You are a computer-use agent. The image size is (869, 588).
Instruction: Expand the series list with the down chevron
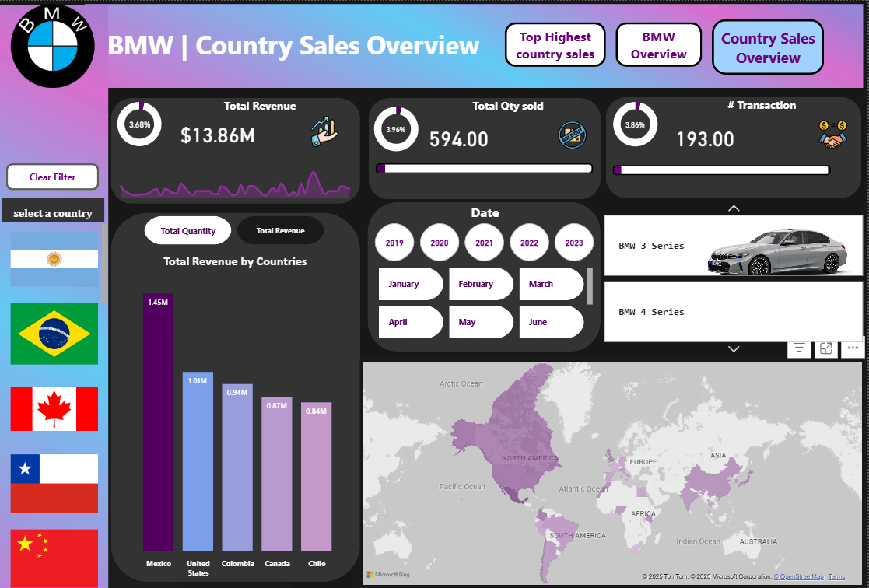tap(733, 350)
